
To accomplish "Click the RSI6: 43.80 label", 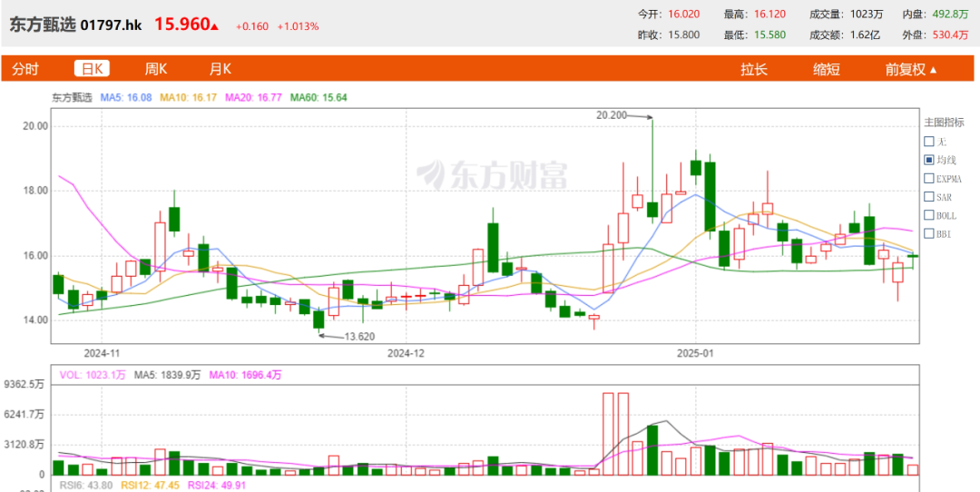I will point(85,484).
